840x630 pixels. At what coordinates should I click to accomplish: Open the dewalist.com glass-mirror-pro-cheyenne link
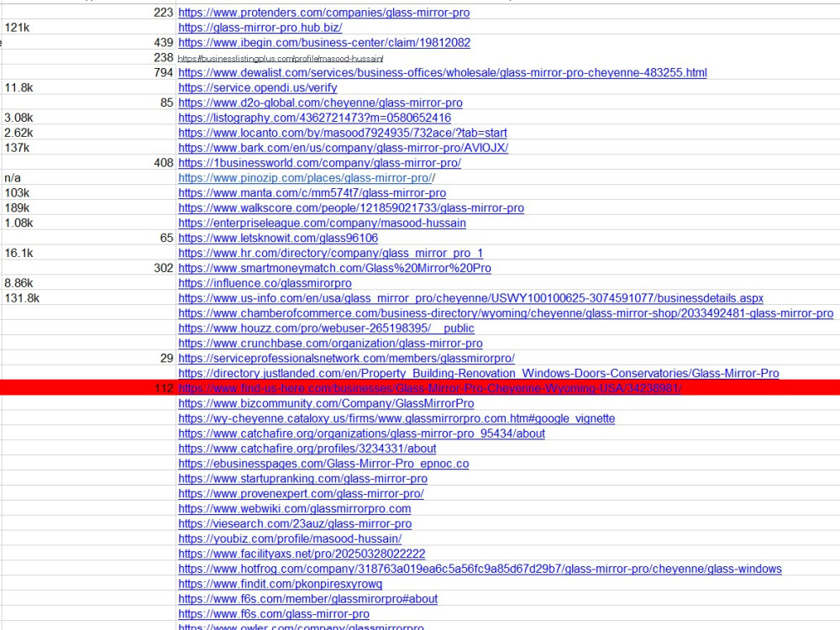443,72
